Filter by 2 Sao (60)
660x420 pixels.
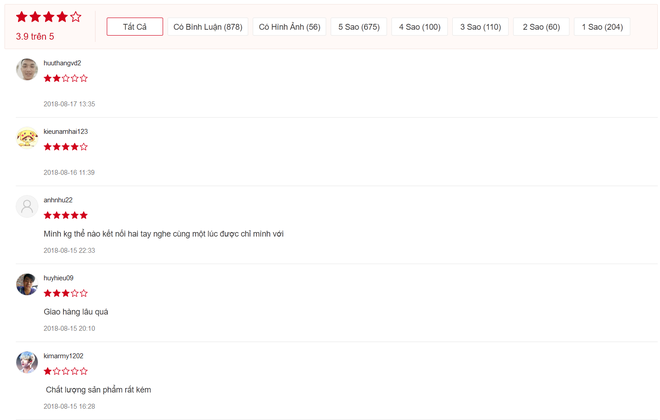tap(541, 27)
